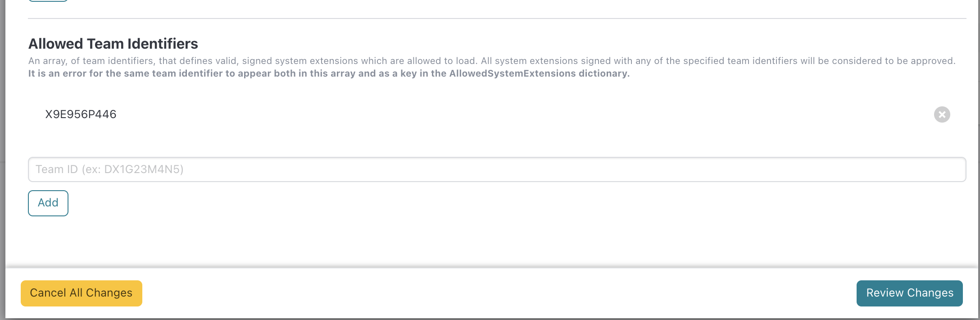This screenshot has width=980, height=320.
Task: Click the bold AllowedSystemExtensions warning sentence
Action: [x=329, y=73]
